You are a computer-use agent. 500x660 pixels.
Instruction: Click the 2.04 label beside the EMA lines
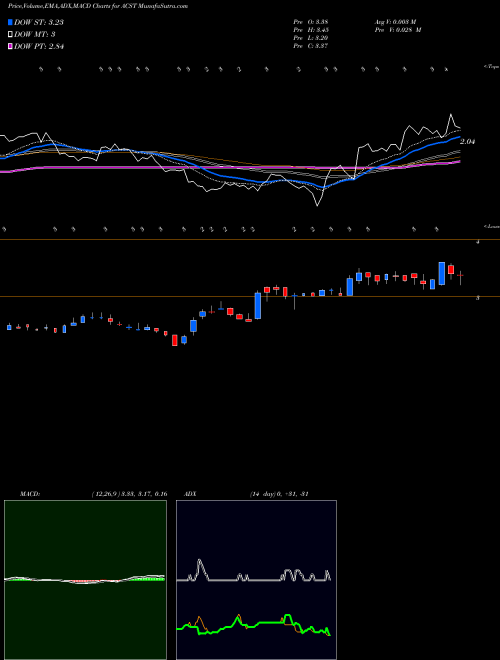(467, 142)
